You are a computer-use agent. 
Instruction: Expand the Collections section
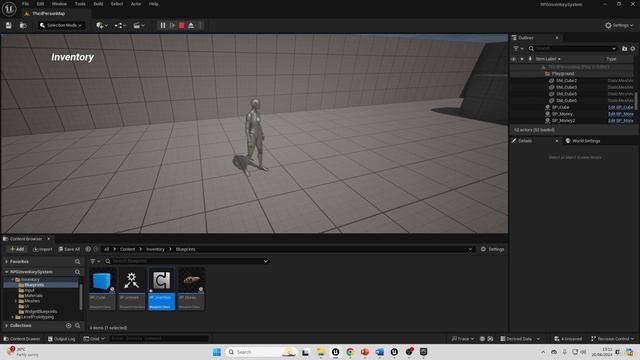[7, 326]
